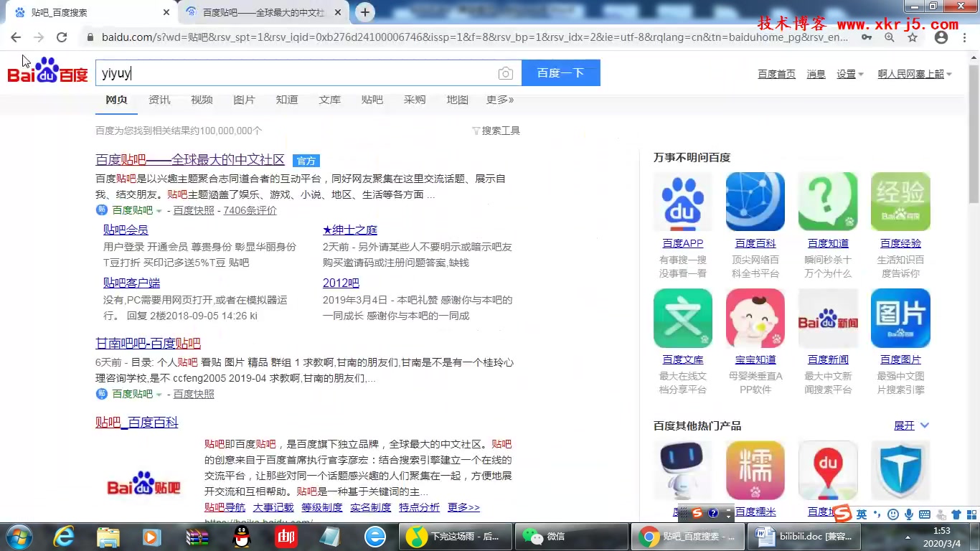Open the 宝宝知道 baby icon
The width and height of the screenshot is (980, 551).
(x=755, y=318)
